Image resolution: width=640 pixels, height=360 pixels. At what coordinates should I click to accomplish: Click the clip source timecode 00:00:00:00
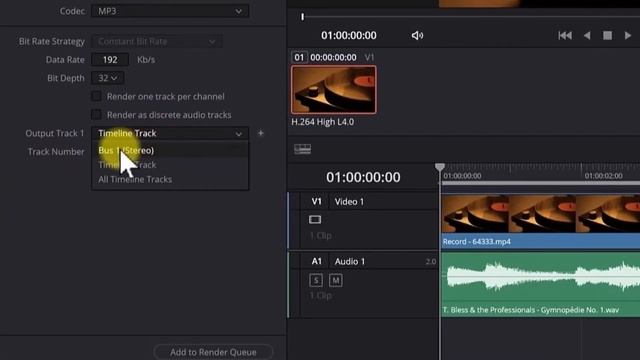333,57
